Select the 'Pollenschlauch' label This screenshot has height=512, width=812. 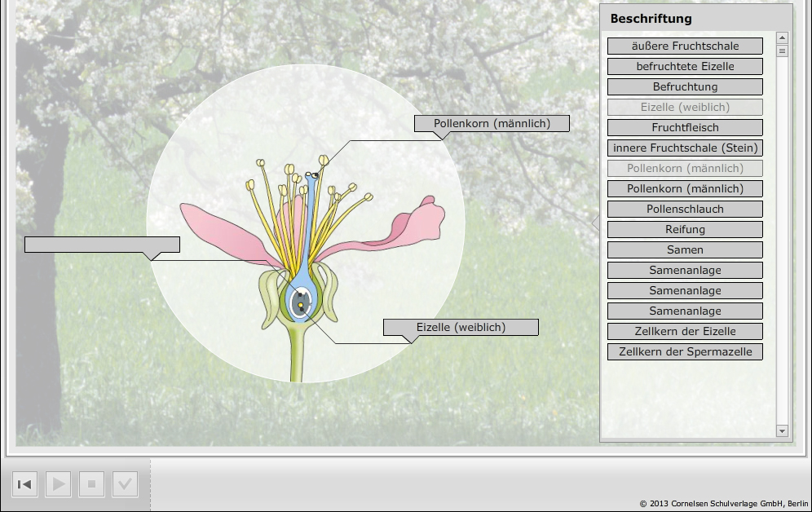click(685, 210)
